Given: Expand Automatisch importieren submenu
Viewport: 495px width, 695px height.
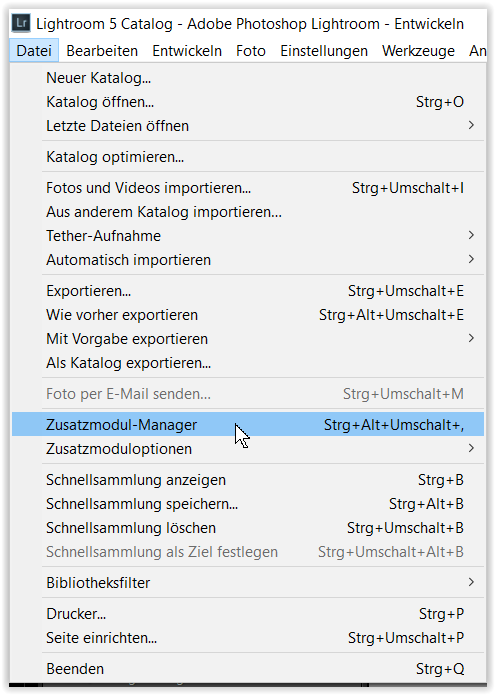Looking at the screenshot, I should tap(248, 260).
